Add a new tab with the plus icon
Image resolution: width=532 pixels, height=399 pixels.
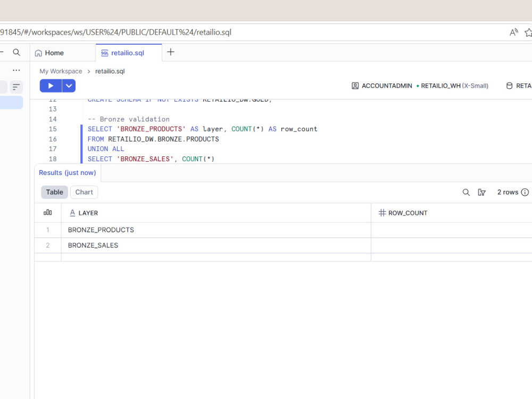pyautogui.click(x=171, y=52)
